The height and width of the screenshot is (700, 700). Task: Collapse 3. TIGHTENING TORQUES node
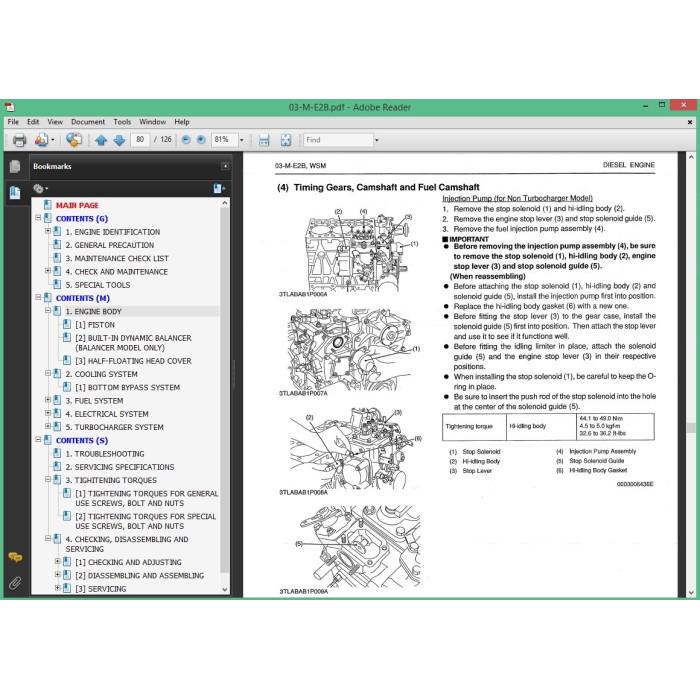tap(48, 479)
